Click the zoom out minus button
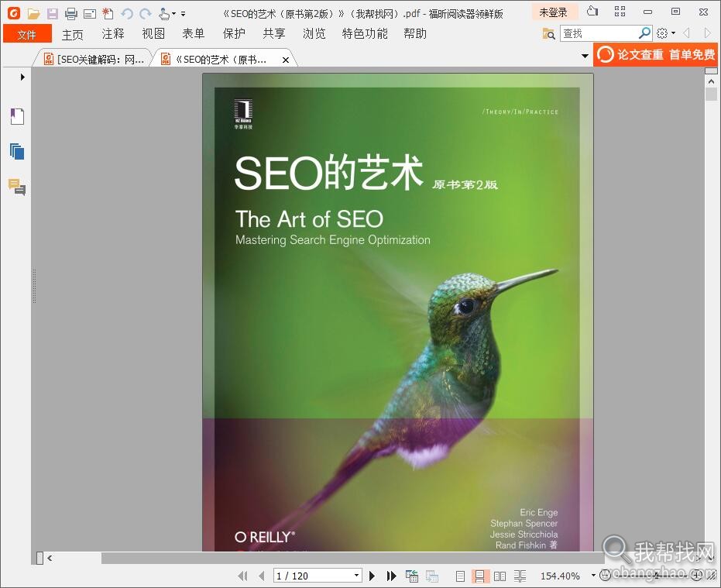 [x=606, y=575]
